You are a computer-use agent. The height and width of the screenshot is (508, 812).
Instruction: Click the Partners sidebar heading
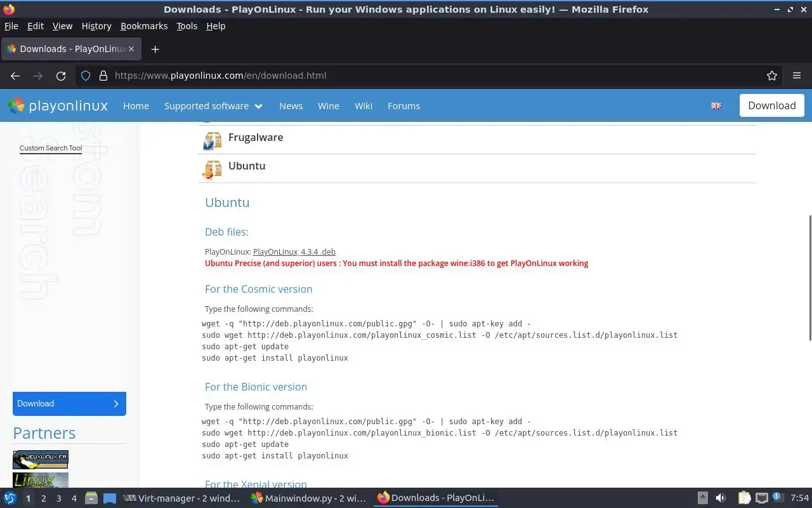click(44, 433)
